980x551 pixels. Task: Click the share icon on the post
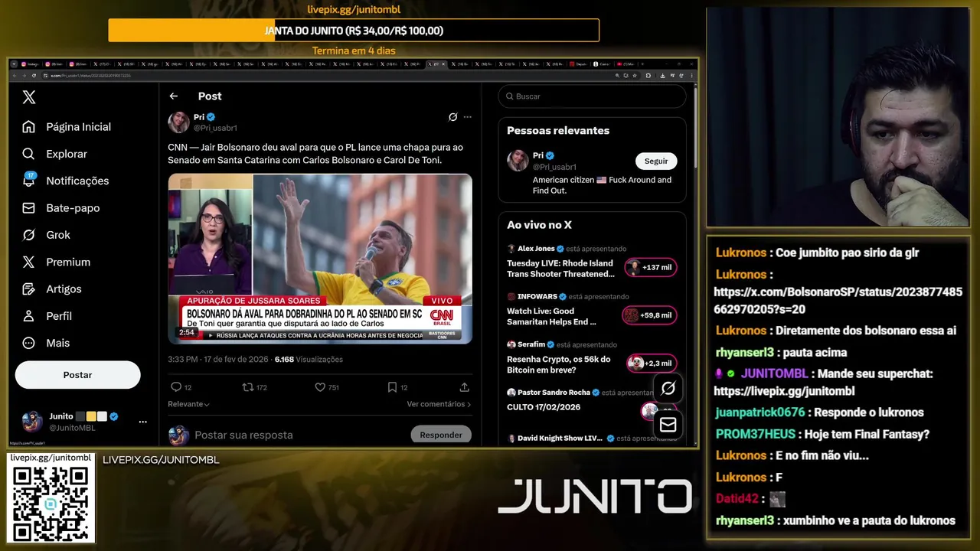click(464, 387)
